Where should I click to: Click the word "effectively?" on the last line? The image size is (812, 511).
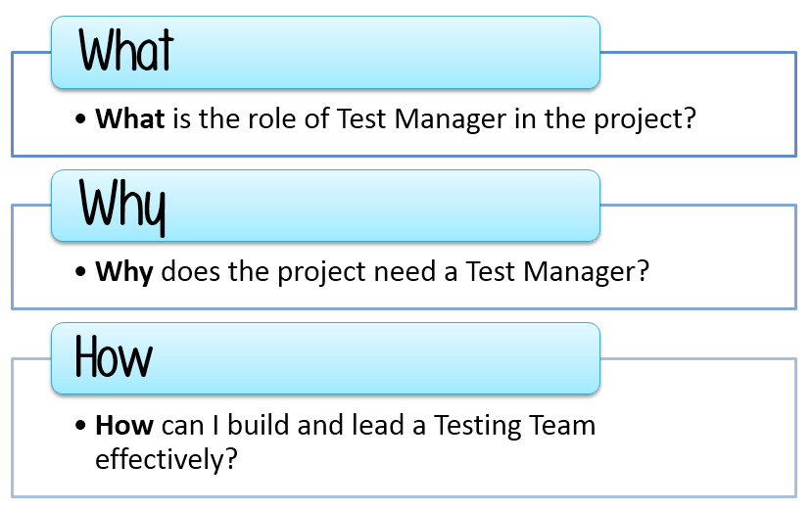point(167,459)
